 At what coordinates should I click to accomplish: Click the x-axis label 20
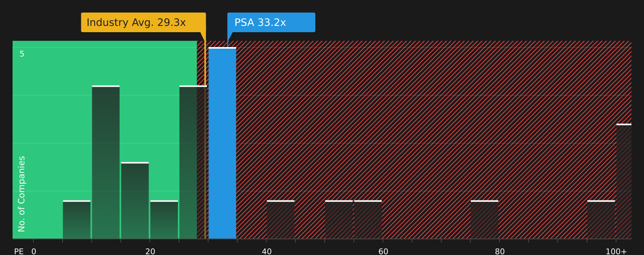pyautogui.click(x=150, y=251)
